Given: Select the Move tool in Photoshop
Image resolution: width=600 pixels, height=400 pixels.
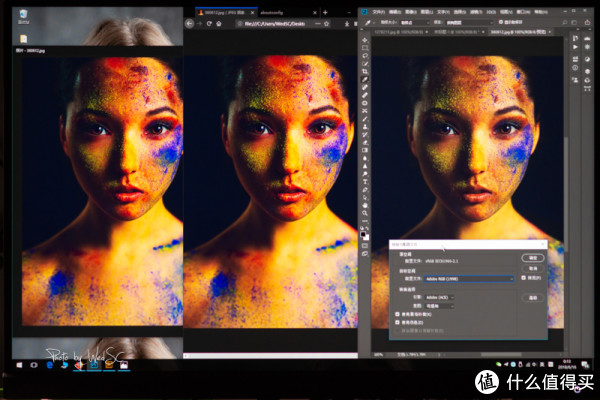Looking at the screenshot, I should (365, 40).
